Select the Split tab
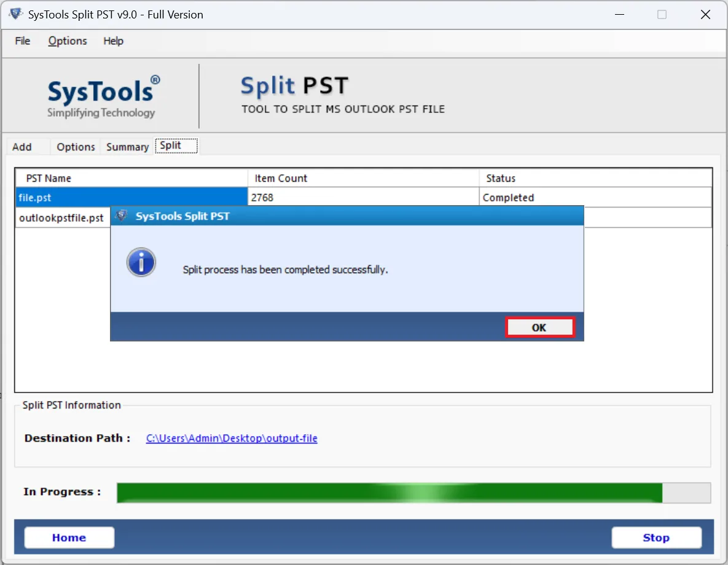728x565 pixels. coord(176,146)
